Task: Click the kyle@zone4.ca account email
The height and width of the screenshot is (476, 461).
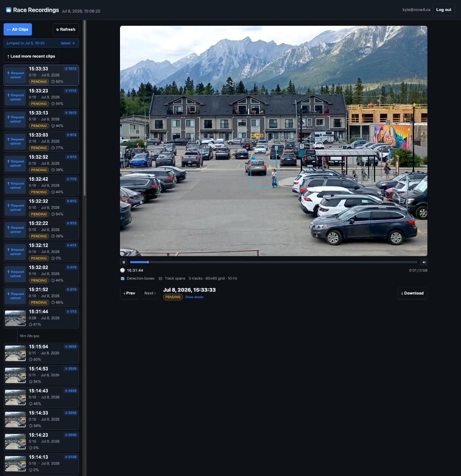Action: point(416,10)
